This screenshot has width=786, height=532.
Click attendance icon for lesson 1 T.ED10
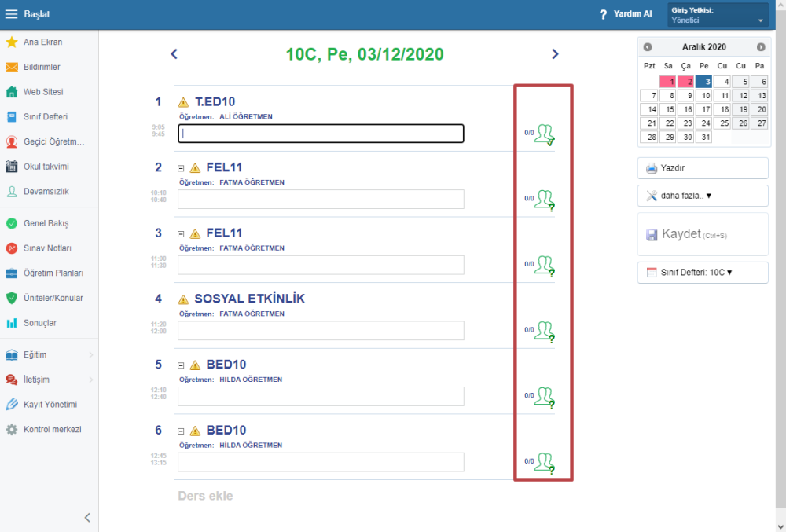pyautogui.click(x=544, y=134)
